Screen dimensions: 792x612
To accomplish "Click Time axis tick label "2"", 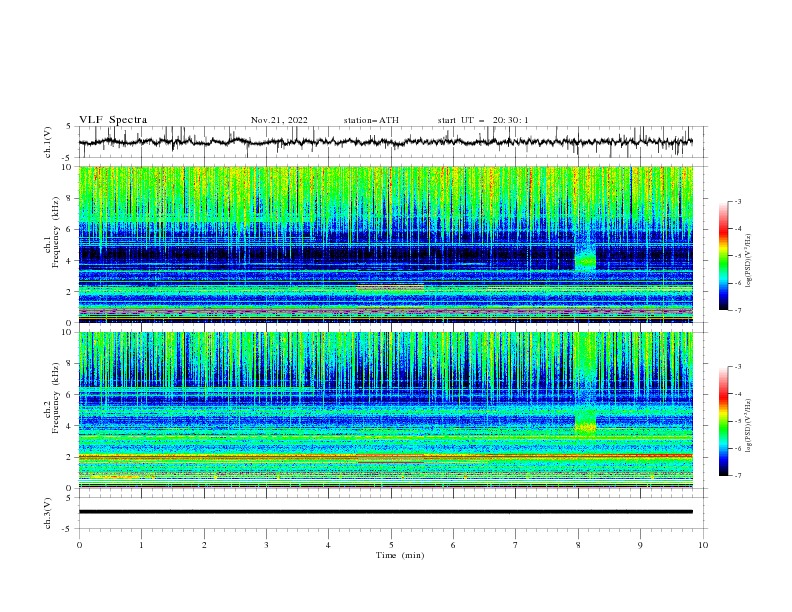I will [204, 545].
